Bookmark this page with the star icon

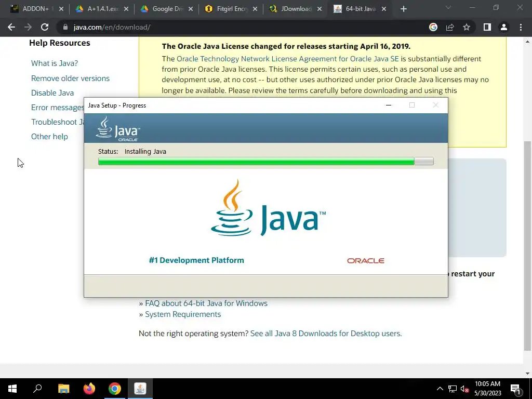[x=467, y=27]
